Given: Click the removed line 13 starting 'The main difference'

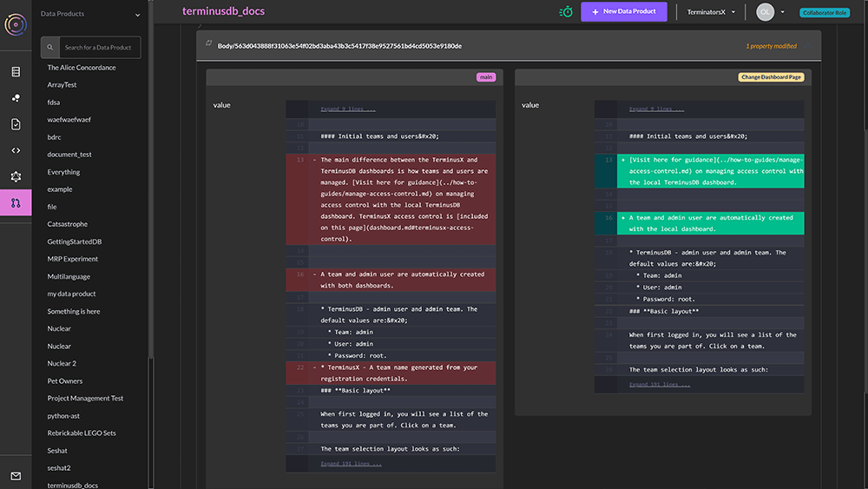Looking at the screenshot, I should (x=391, y=200).
